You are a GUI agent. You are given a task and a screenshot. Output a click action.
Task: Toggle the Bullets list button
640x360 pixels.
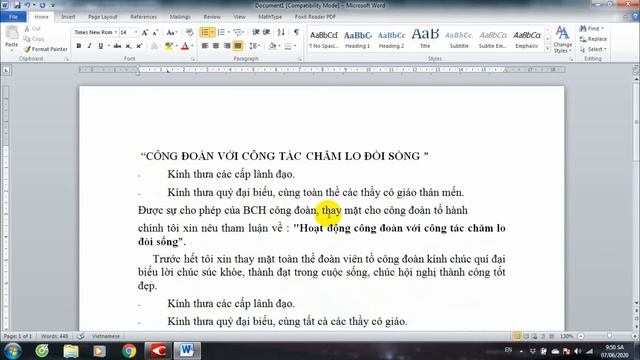tap(205, 32)
